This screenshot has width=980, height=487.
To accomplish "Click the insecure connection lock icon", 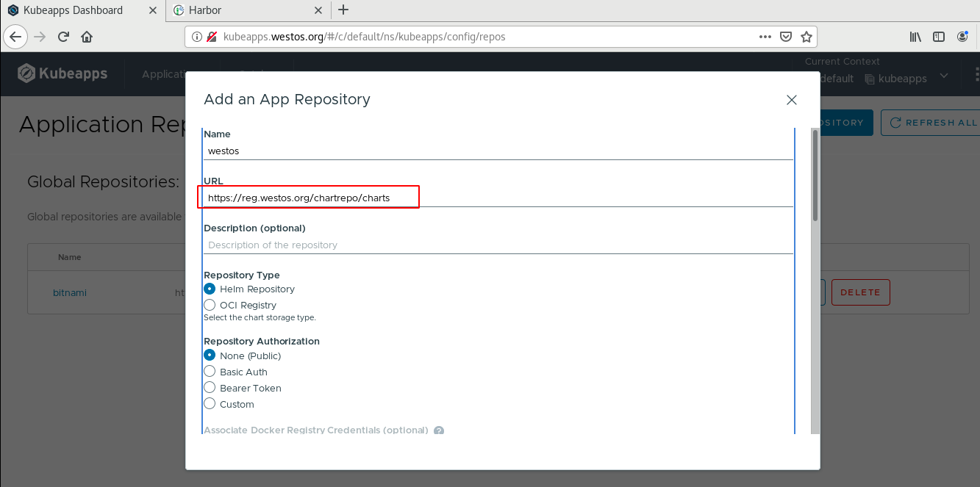I will pos(212,36).
